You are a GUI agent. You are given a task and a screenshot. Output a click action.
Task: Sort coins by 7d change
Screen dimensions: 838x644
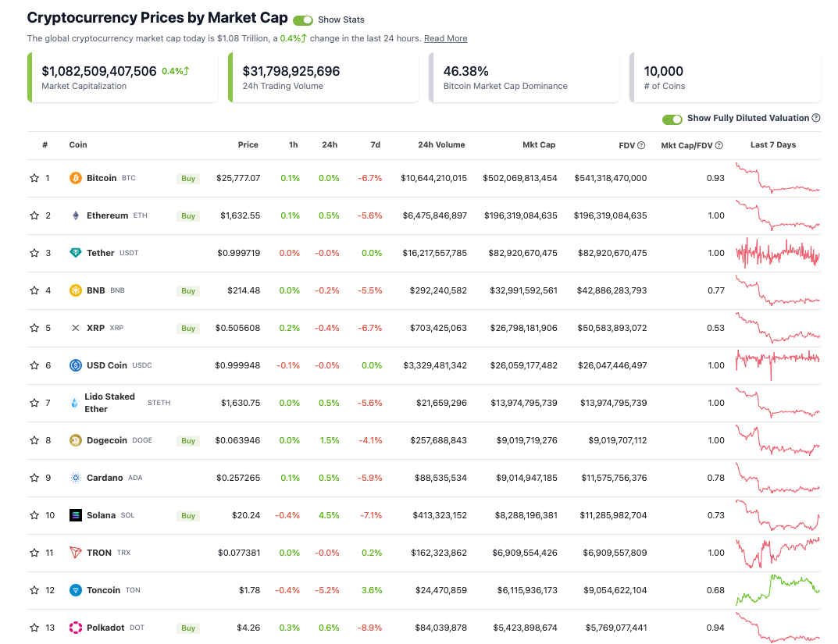click(x=375, y=144)
